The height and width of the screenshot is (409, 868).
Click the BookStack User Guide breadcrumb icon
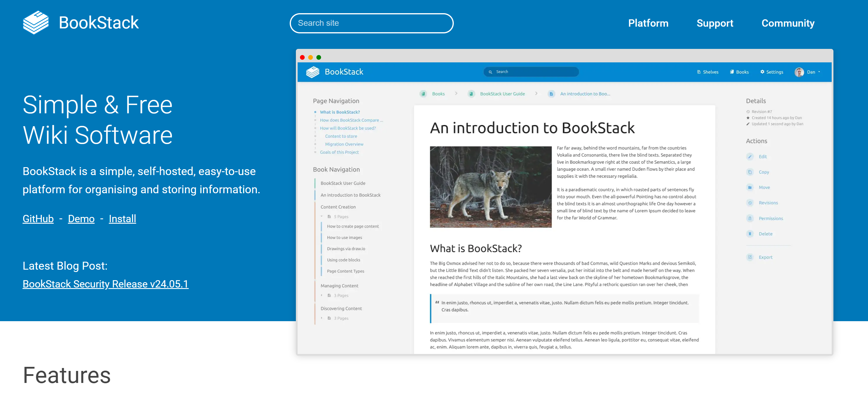tap(471, 94)
